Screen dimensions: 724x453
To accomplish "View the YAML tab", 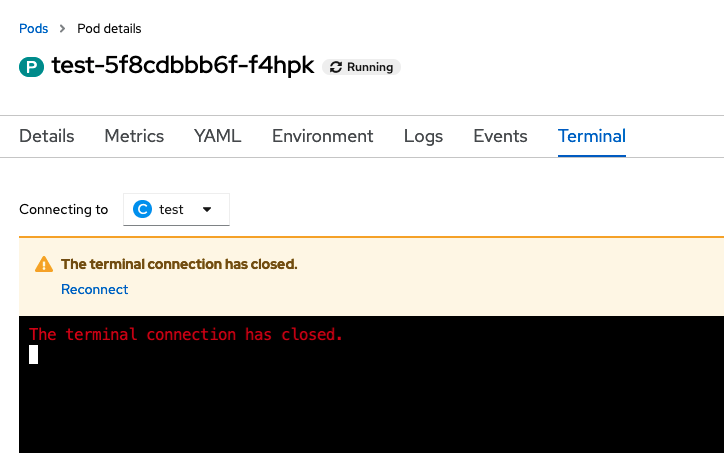I will coord(218,136).
